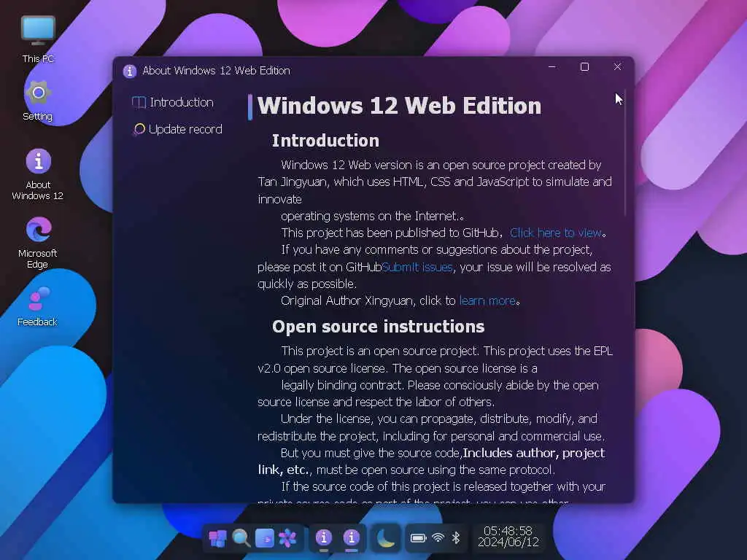Open the Copilot pinwheel taskbar icon
This screenshot has width=747, height=560.
click(287, 538)
